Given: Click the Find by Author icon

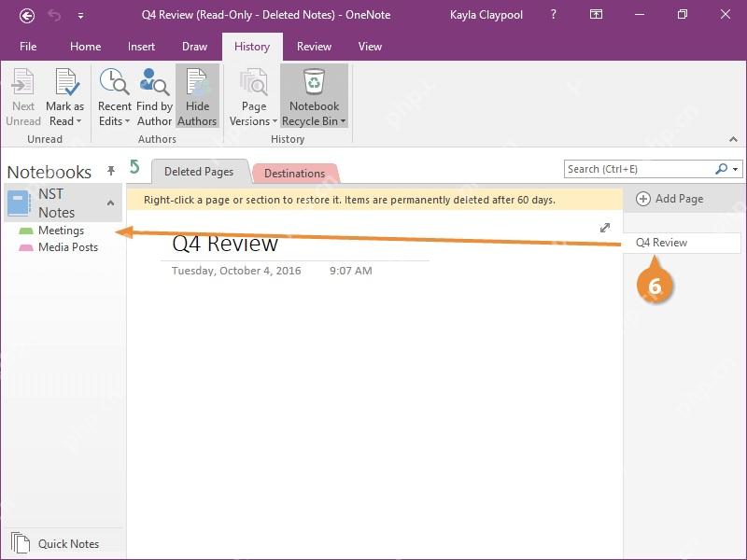Looking at the screenshot, I should coord(154,81).
